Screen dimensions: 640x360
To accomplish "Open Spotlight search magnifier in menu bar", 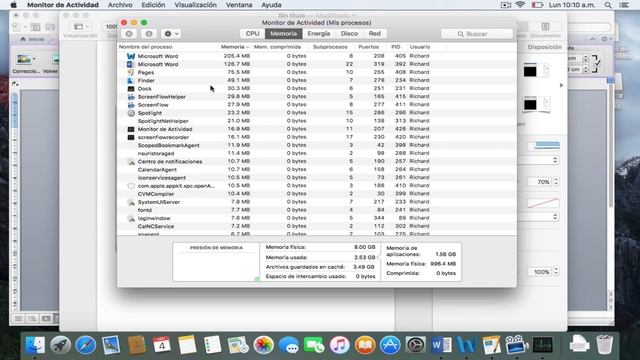I will [608, 5].
